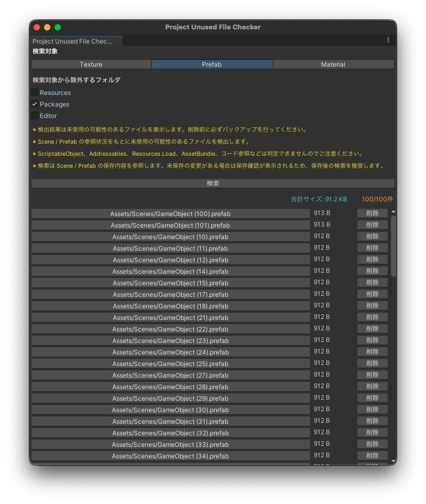Click 削除 next to GameObject (27).prefab
Viewport: 426px width, 504px height.
tap(372, 374)
